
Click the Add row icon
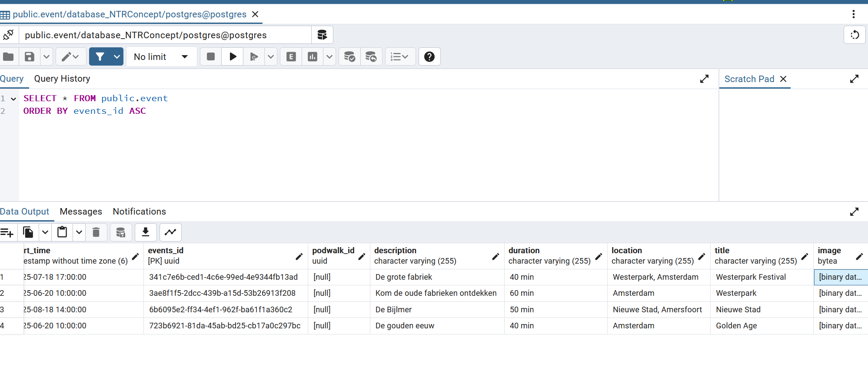point(7,232)
